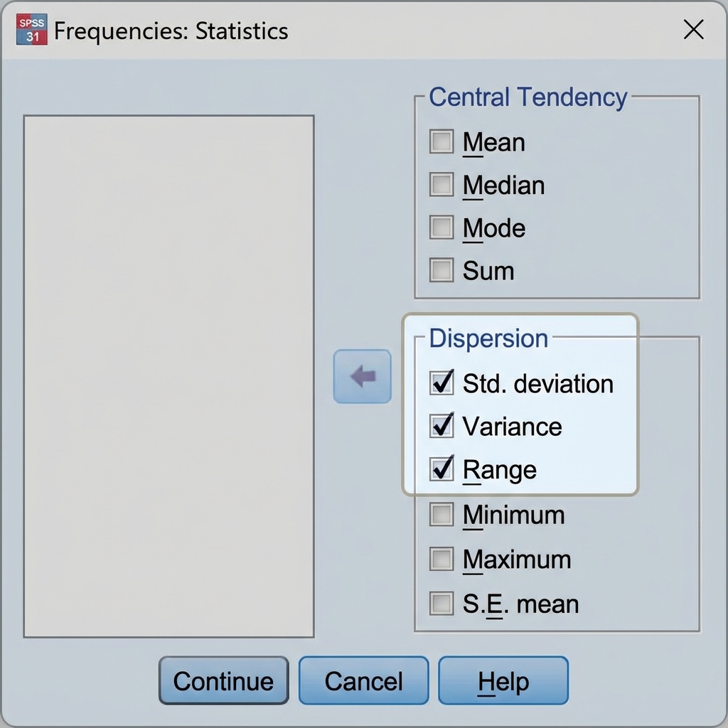Close the Frequencies: Statistics dialog
The width and height of the screenshot is (728, 728).
(693, 30)
